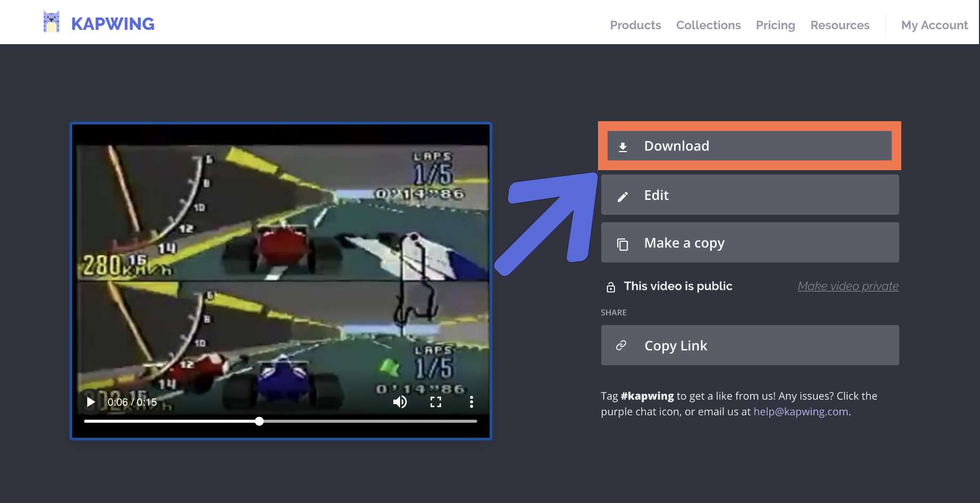Image resolution: width=980 pixels, height=503 pixels.
Task: Click the Make a copy duplicate icon
Action: click(622, 244)
